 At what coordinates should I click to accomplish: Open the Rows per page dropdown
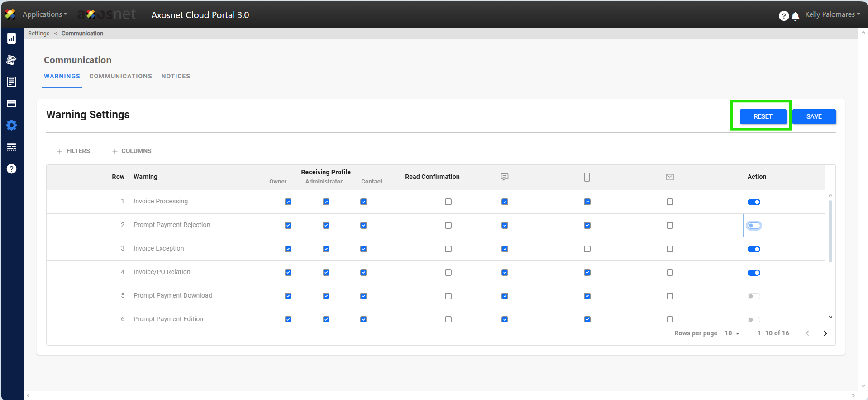pos(732,333)
